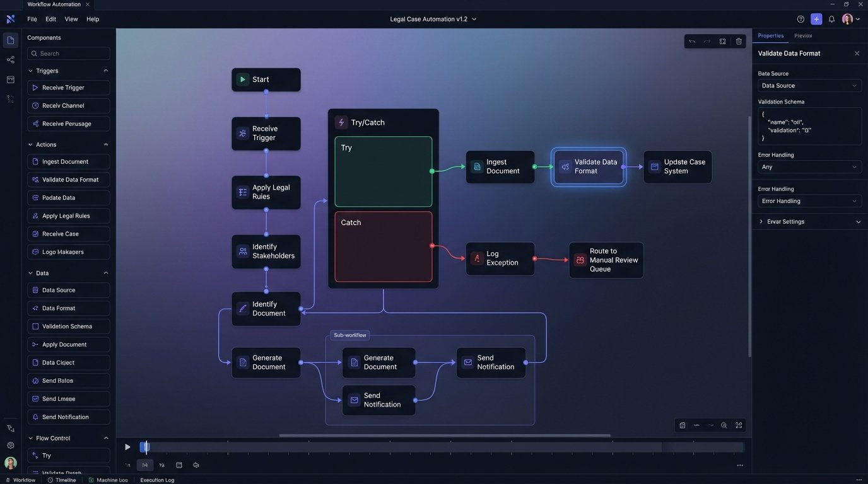The height and width of the screenshot is (484, 868).
Task: Click the help question-mark icon in the top bar
Action: click(800, 19)
